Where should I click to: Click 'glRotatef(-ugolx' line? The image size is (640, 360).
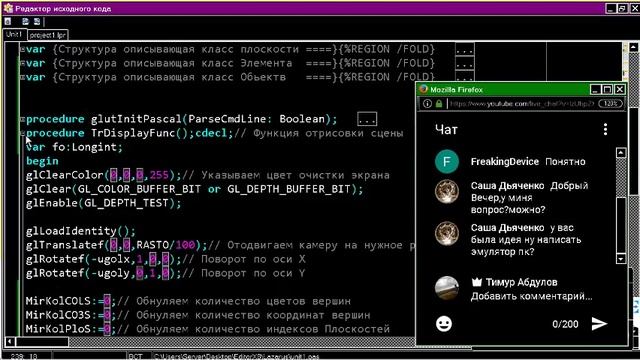pos(165,259)
